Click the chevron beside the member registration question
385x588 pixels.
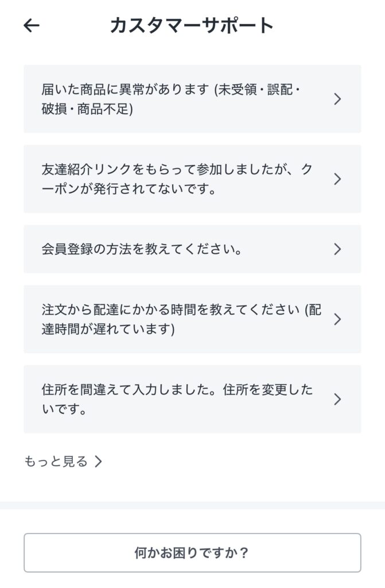click(x=337, y=249)
